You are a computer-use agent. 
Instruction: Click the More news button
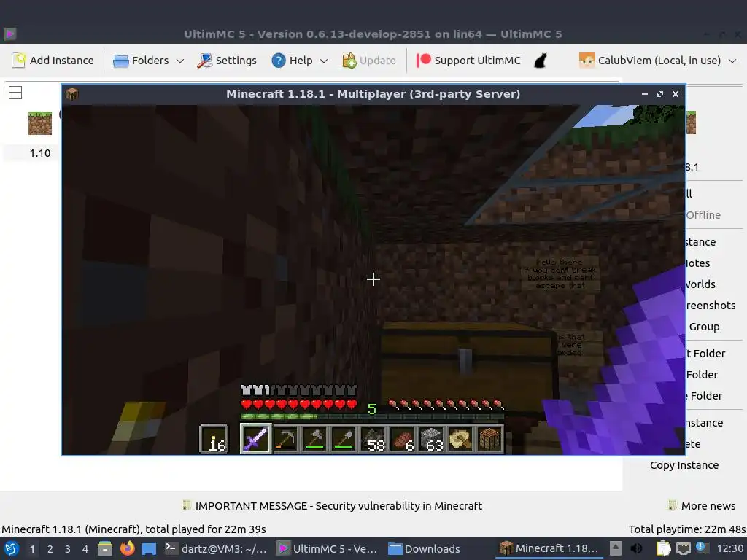[x=702, y=506]
